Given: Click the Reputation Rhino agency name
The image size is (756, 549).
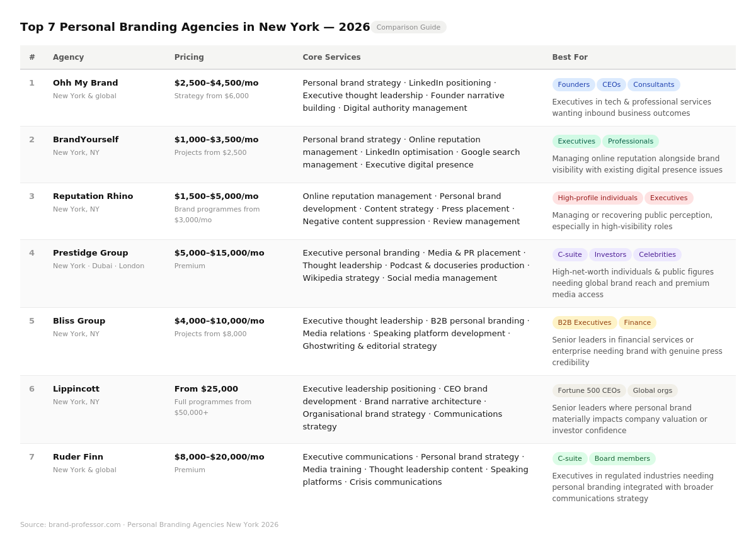Looking at the screenshot, I should [93, 196].
